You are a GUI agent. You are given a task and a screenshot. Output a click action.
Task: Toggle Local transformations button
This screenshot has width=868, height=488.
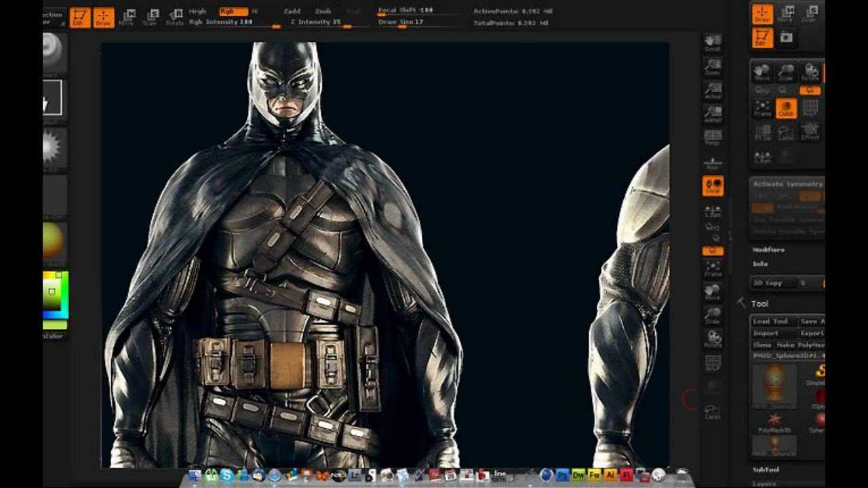click(x=713, y=186)
